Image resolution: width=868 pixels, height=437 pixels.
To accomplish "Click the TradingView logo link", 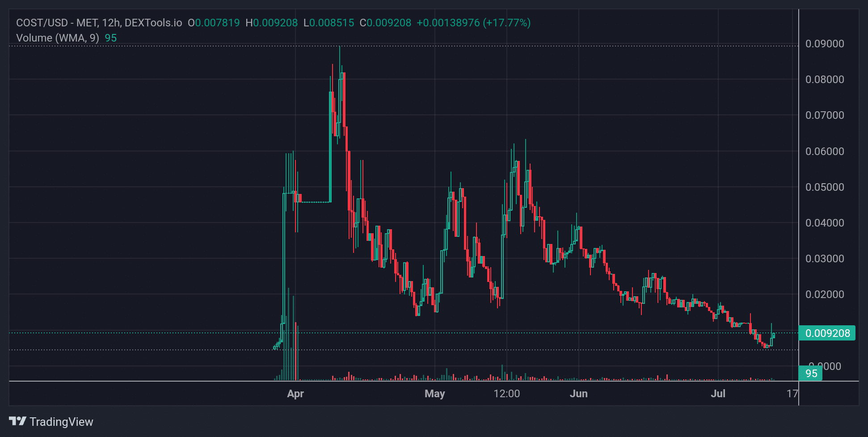I will point(51,421).
